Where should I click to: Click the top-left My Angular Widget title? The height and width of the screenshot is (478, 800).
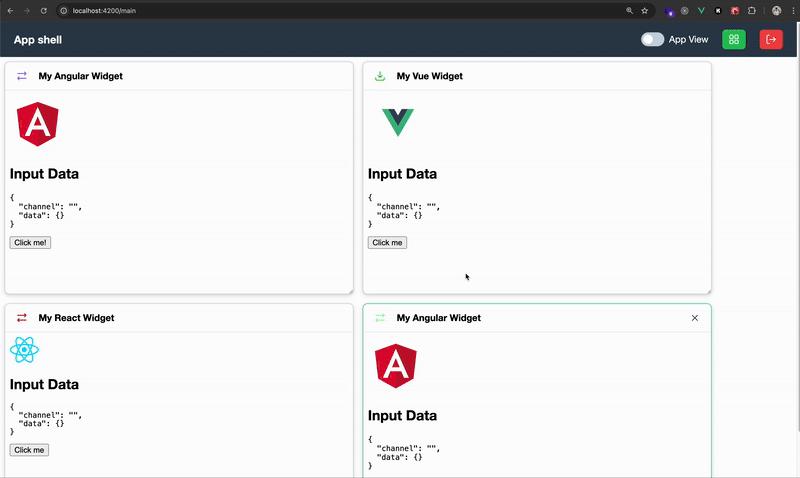click(x=81, y=76)
